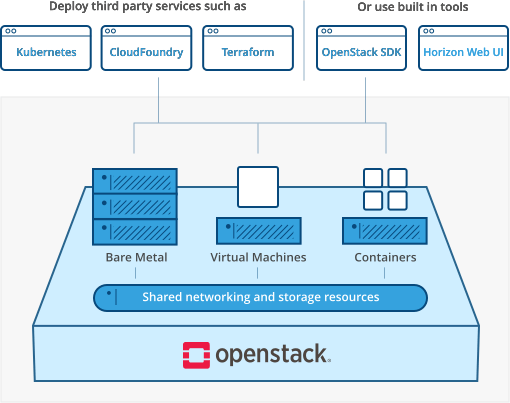This screenshot has height=403, width=510.
Task: Open the Terraform service box
Action: click(248, 48)
